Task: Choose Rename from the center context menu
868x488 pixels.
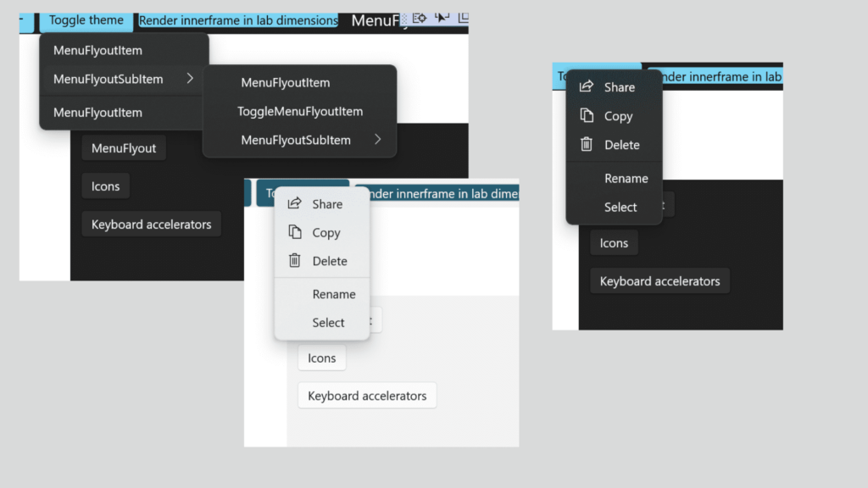Action: [x=334, y=293]
